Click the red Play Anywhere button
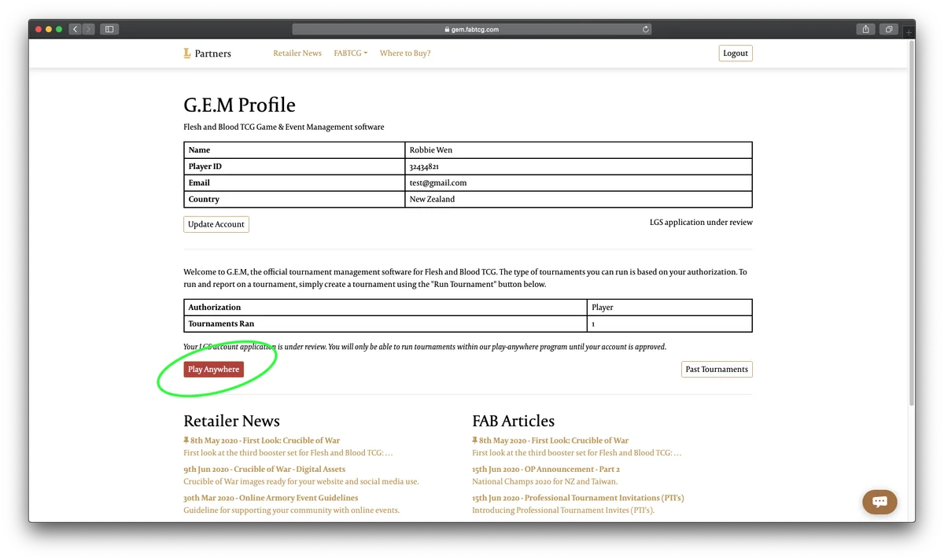944x560 pixels. tap(213, 370)
